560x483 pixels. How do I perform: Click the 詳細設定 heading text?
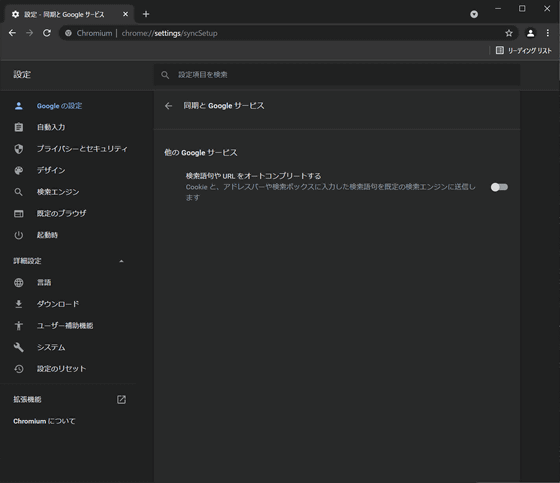pos(27,261)
